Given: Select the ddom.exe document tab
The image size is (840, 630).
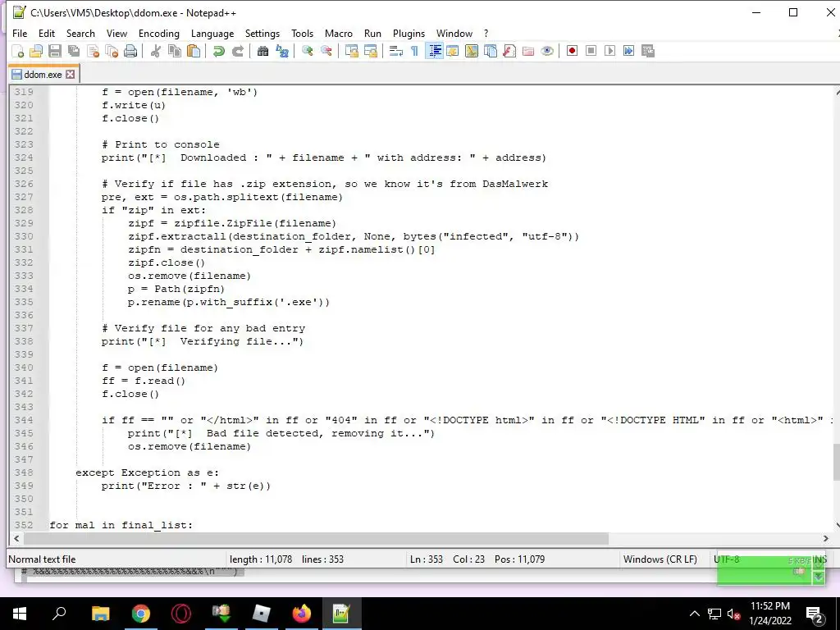Looking at the screenshot, I should click(43, 75).
